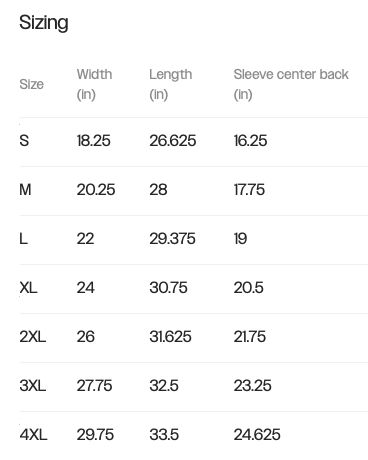Click the 29.375 length value
Screen dimensions: 368x460
(x=172, y=239)
